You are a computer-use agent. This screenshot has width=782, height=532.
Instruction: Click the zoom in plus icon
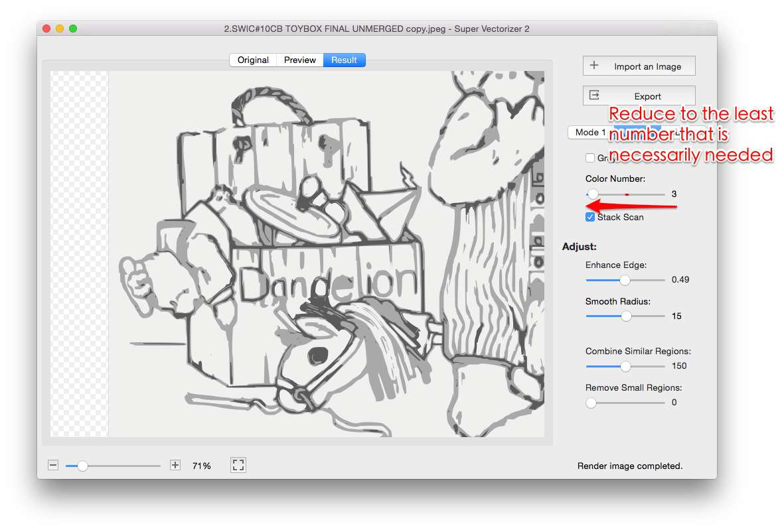click(175, 466)
